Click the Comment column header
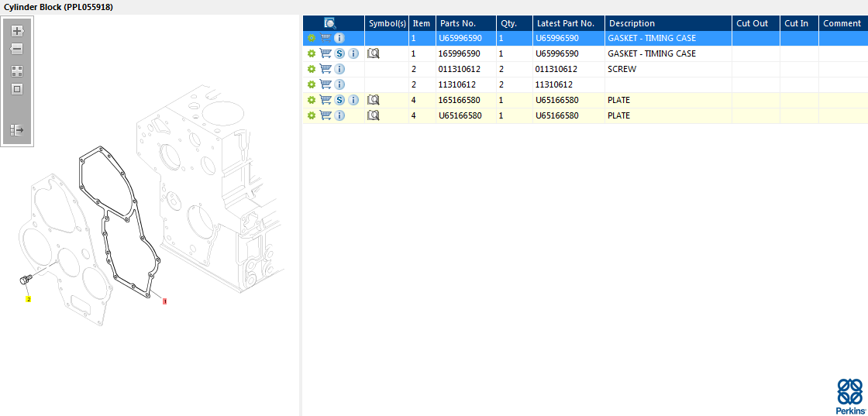This screenshot has width=868, height=416. click(842, 23)
